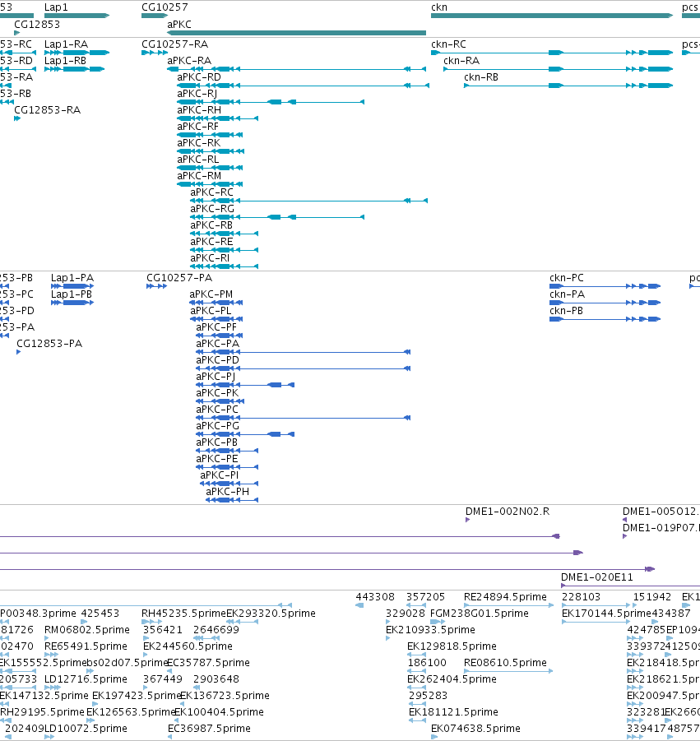Screen dimensions: 700x741
Task: Open the EK293320.5prime EST label
Action: pos(271,614)
